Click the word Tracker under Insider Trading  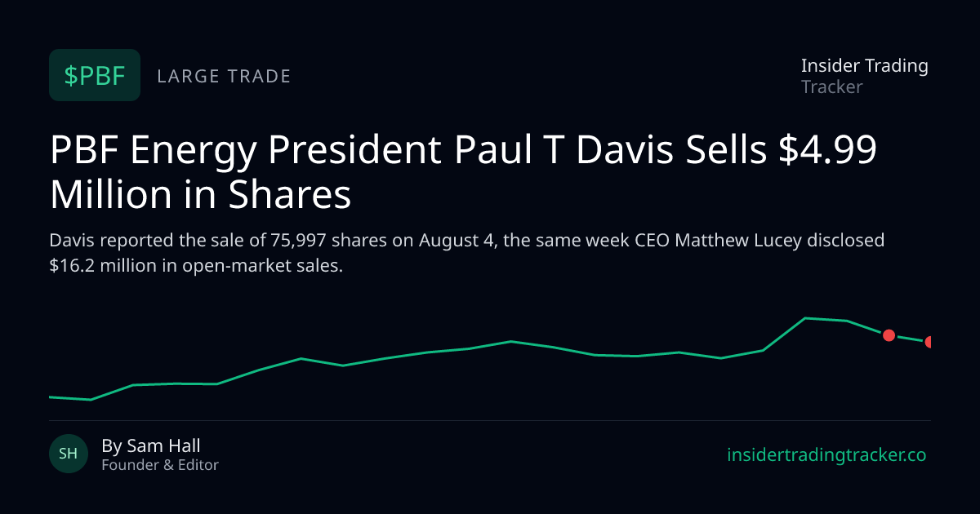[832, 86]
